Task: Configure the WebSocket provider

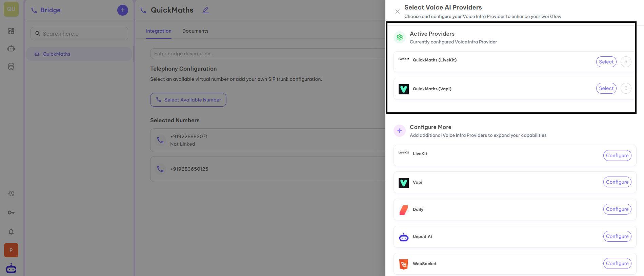Action: (x=617, y=263)
